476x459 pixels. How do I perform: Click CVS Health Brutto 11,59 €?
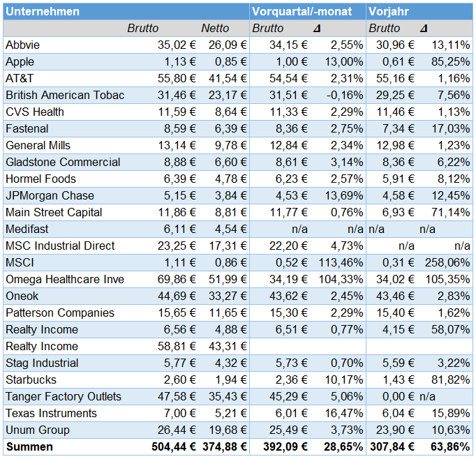pyautogui.click(x=177, y=112)
